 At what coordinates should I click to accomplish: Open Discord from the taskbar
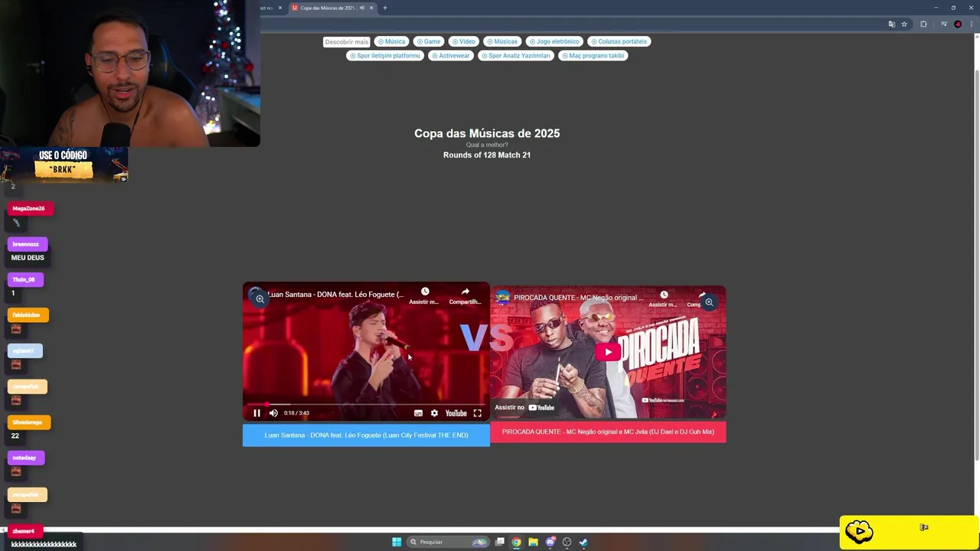click(550, 542)
